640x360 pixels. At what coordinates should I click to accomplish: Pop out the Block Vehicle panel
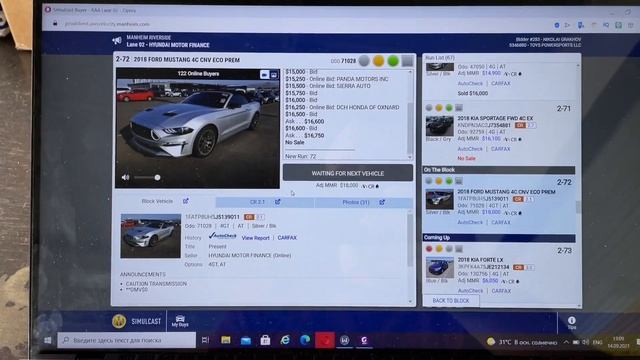click(186, 201)
